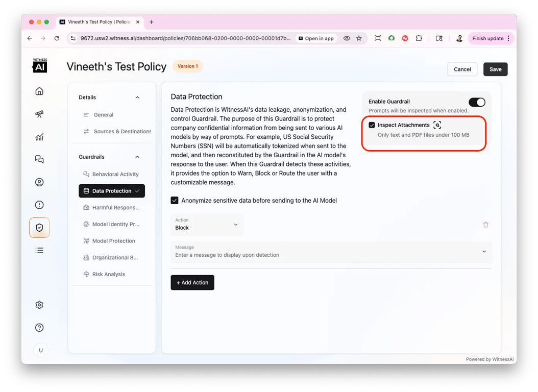Image resolution: width=538 pixels, height=392 pixels.
Task: Click the Save button
Action: [x=496, y=69]
